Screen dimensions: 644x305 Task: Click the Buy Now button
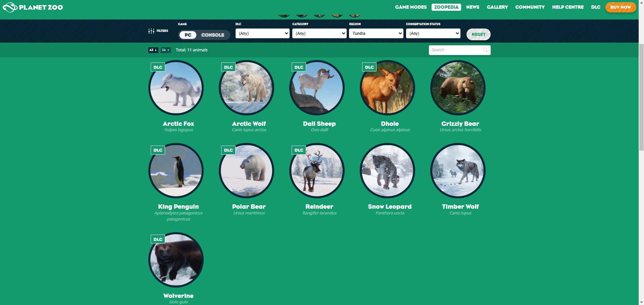[621, 7]
